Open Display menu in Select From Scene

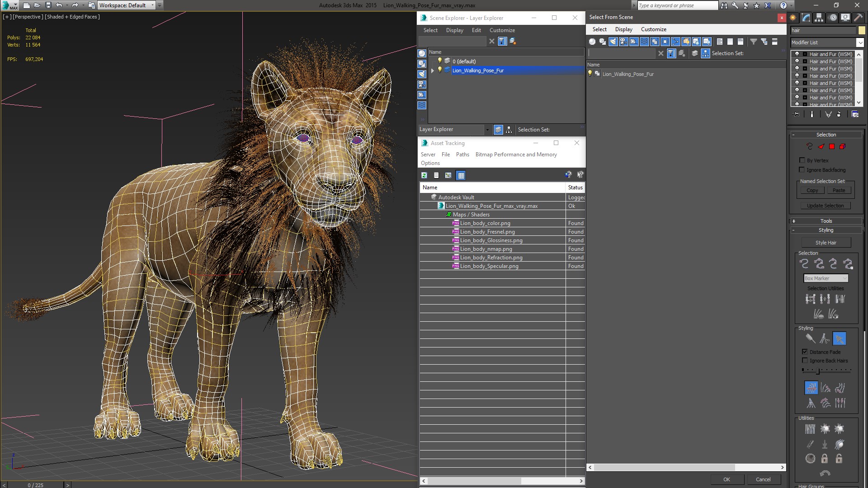(x=624, y=29)
